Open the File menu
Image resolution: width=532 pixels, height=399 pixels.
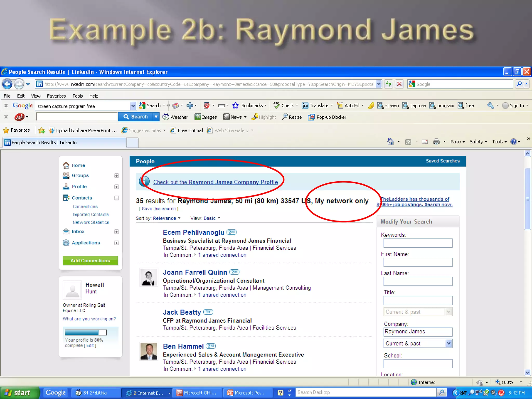pos(7,96)
